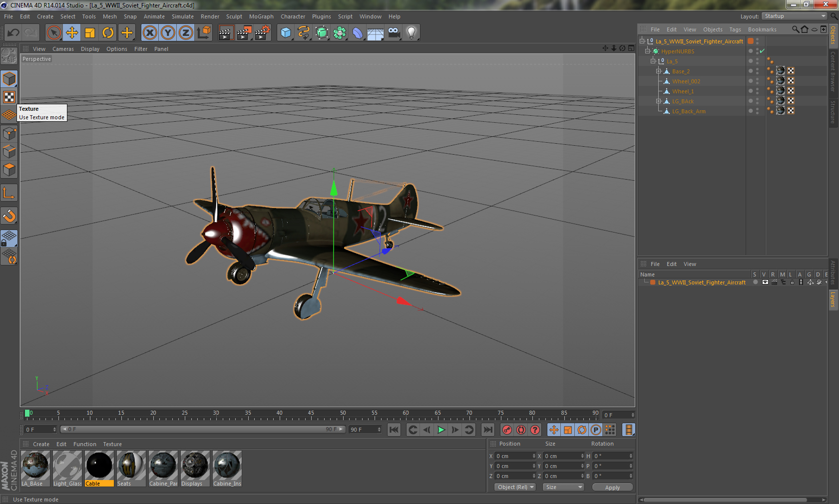Select Wheel_1 in object tree
The image size is (839, 504).
(x=683, y=91)
